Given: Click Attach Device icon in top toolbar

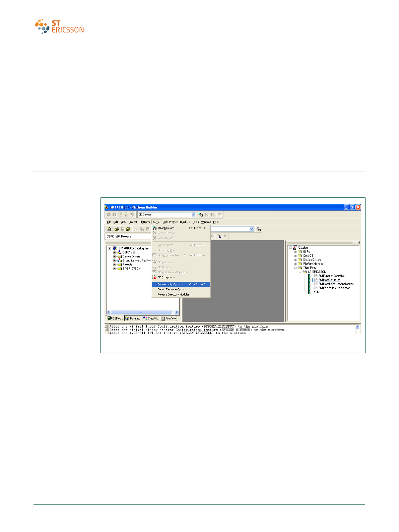Looking at the screenshot, I should pos(201,215).
